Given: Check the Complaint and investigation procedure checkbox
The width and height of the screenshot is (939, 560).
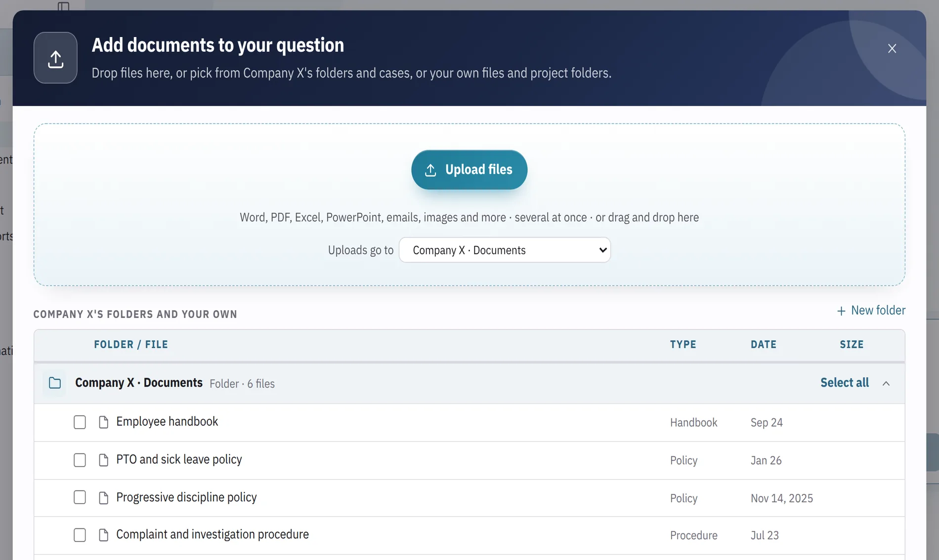Looking at the screenshot, I should point(80,535).
